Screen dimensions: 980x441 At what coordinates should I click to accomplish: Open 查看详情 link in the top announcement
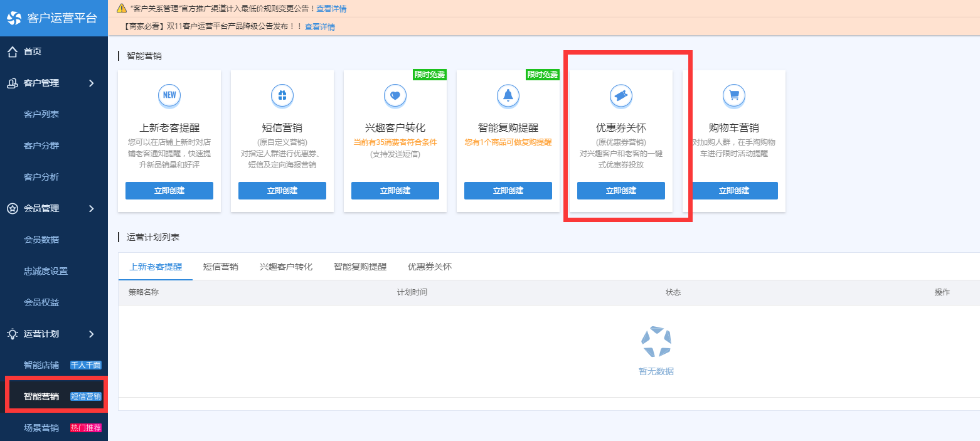pos(331,9)
